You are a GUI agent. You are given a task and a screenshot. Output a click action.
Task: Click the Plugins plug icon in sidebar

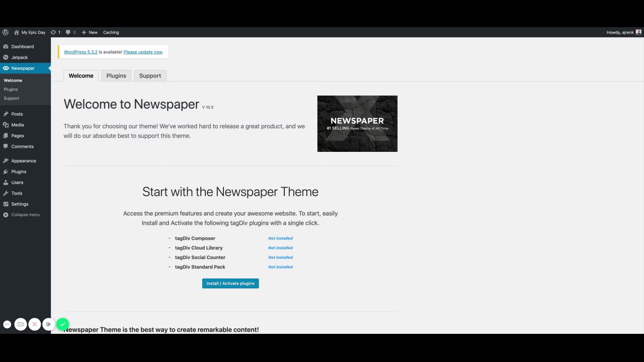click(x=6, y=171)
